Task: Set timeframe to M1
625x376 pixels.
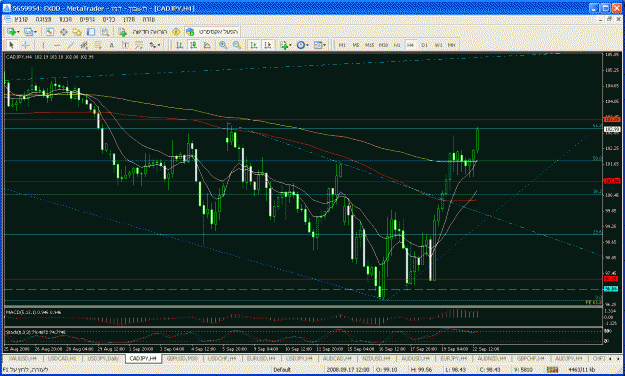Action: (342, 45)
